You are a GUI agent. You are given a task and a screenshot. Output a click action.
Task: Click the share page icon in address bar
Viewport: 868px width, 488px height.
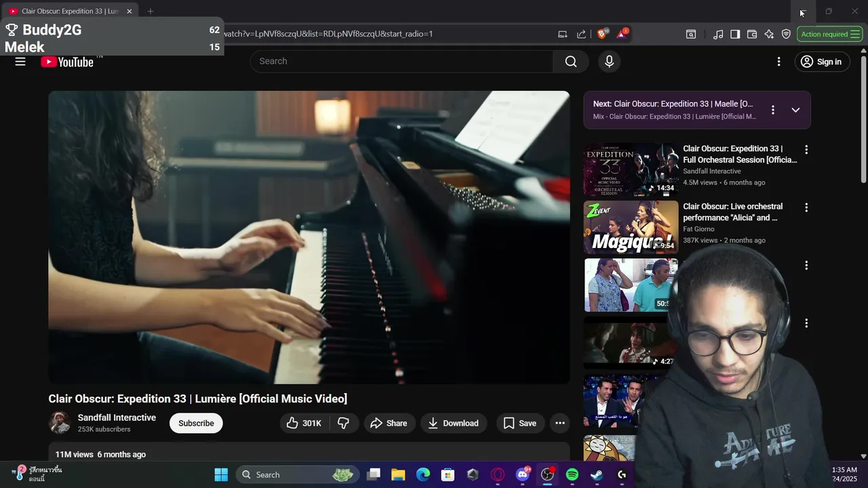[581, 34]
